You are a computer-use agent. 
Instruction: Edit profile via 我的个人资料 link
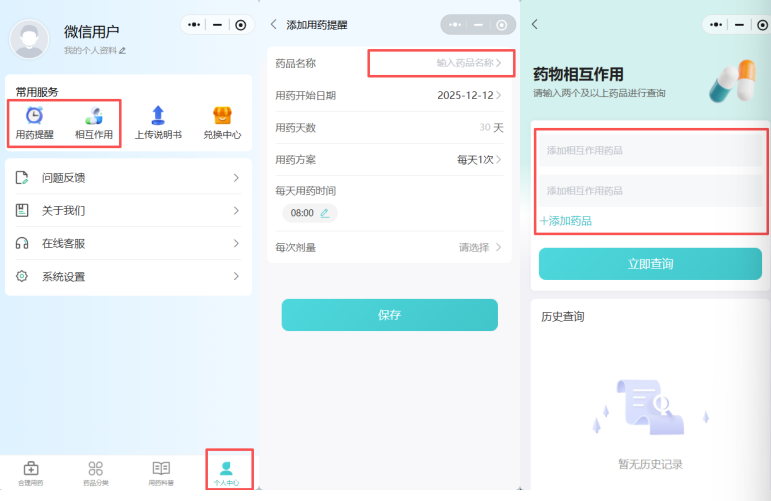click(95, 50)
